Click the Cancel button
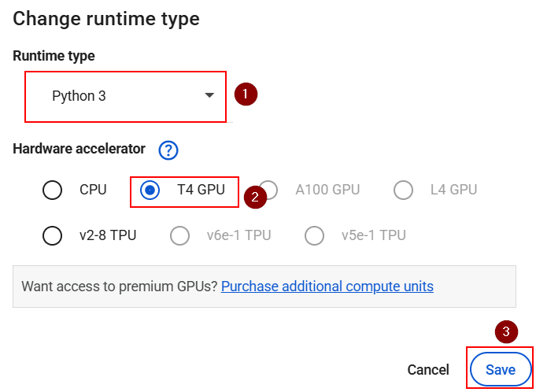Viewport: 536px width, 392px height. pyautogui.click(x=428, y=370)
